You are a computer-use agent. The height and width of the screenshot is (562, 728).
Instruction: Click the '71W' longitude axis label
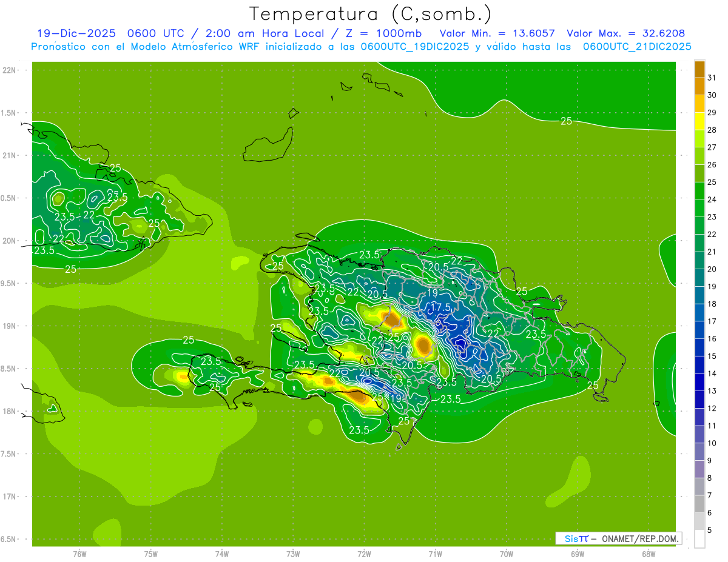pos(435,554)
